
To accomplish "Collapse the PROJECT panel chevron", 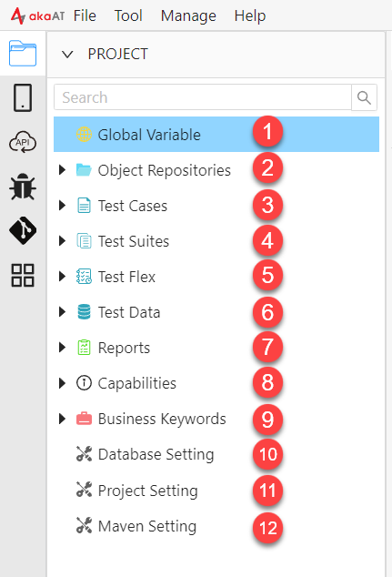I will pyautogui.click(x=67, y=55).
